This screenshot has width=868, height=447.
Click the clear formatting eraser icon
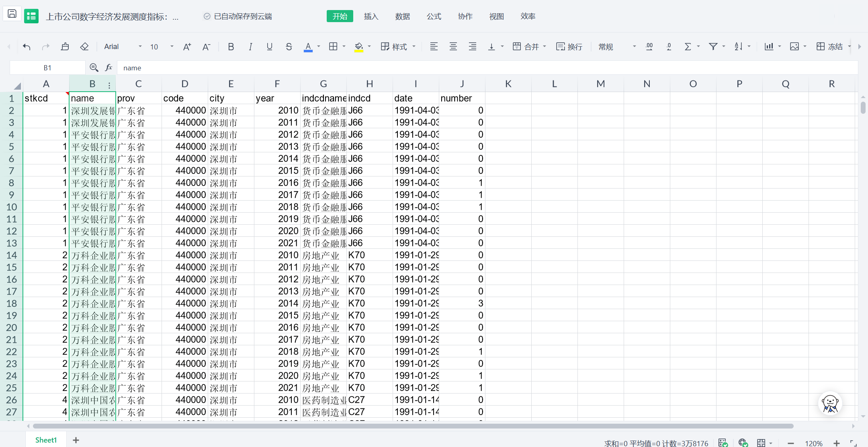(84, 47)
